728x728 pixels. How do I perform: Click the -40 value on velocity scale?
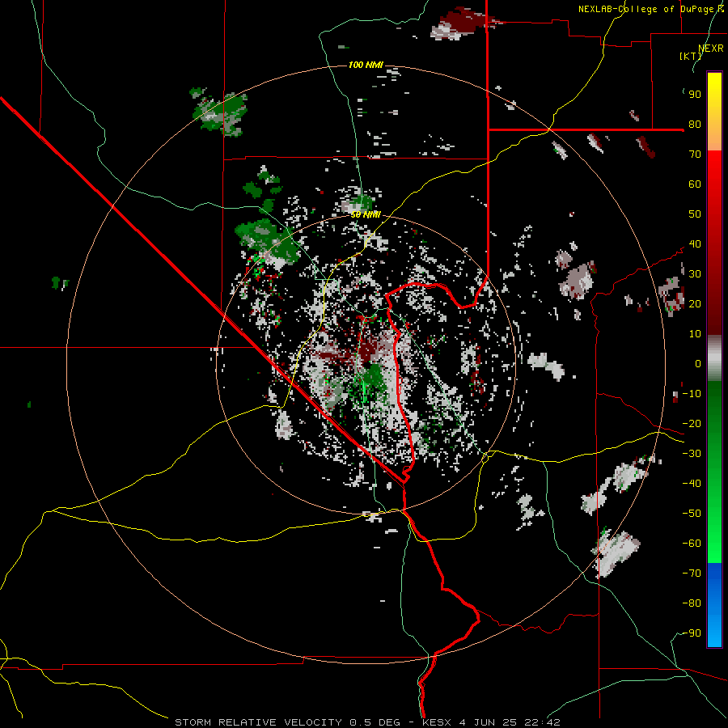[x=692, y=484]
